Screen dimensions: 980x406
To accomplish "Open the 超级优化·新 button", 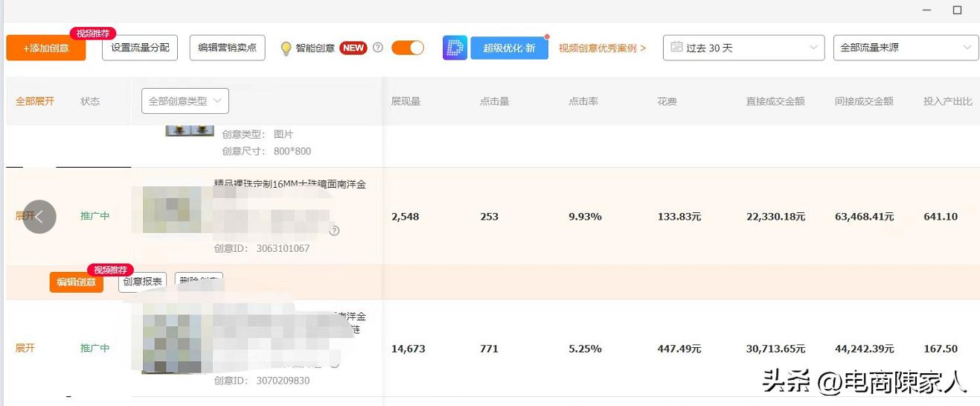I will 509,48.
